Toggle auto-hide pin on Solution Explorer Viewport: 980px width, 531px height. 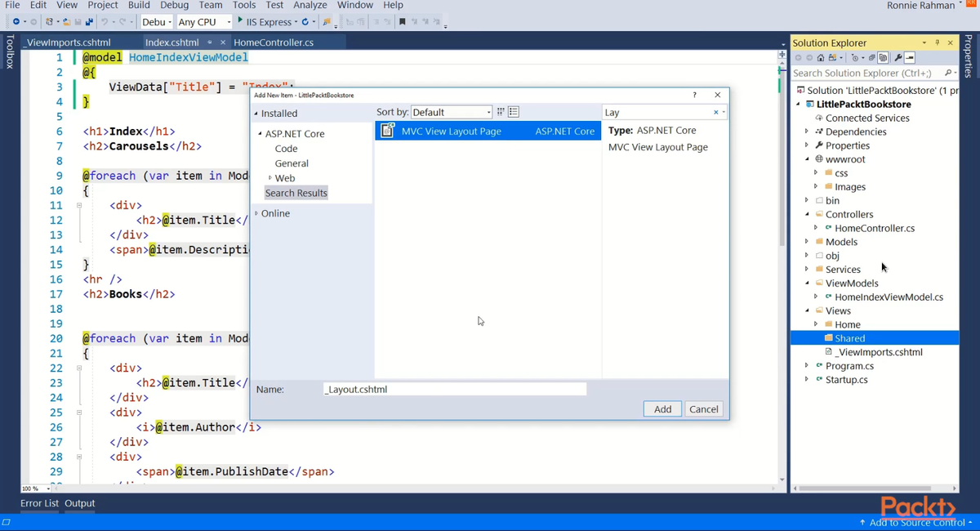pos(937,42)
